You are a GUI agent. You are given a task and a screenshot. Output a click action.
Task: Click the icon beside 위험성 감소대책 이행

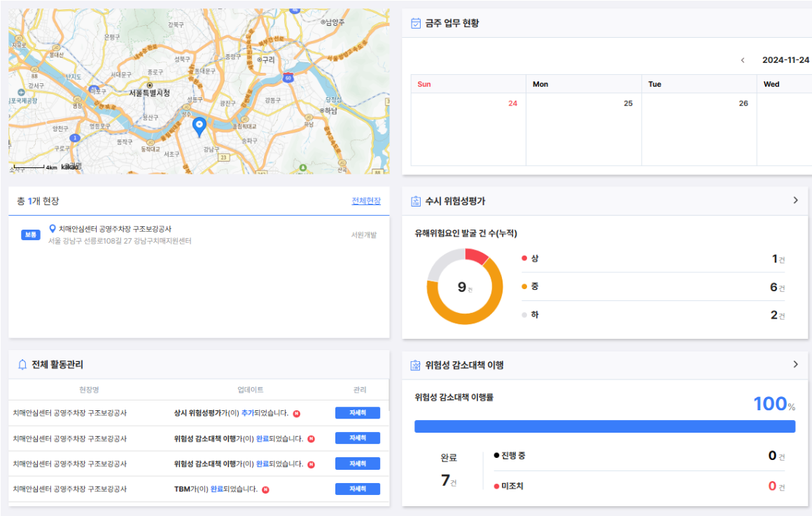click(416, 365)
